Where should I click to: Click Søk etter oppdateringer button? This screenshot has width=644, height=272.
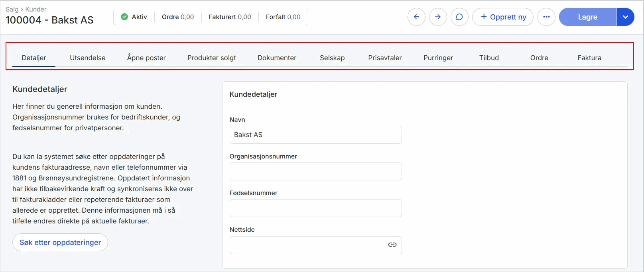60,243
